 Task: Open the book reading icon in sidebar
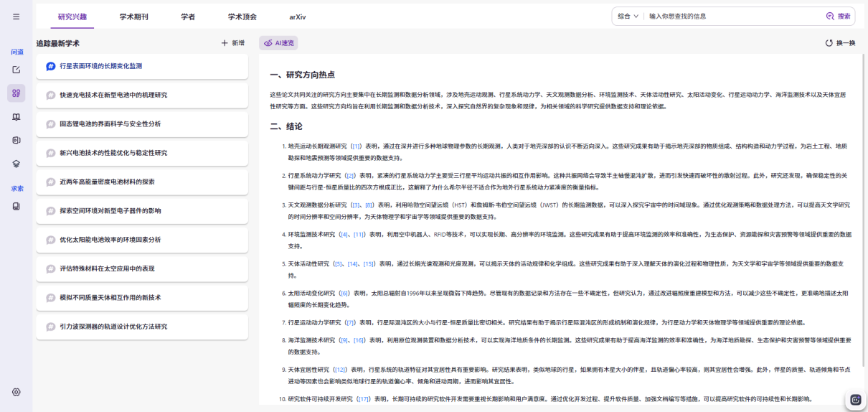coord(16,117)
